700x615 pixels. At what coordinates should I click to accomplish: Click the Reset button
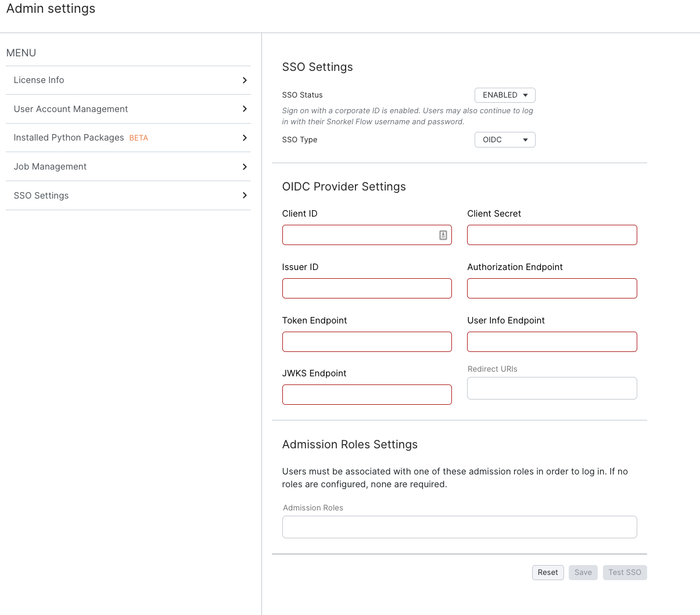[x=548, y=572]
